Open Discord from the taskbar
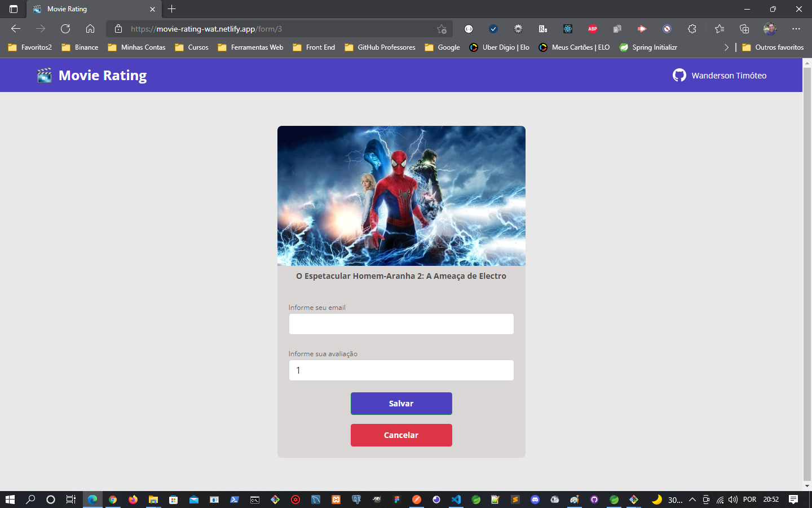 pos(535,500)
